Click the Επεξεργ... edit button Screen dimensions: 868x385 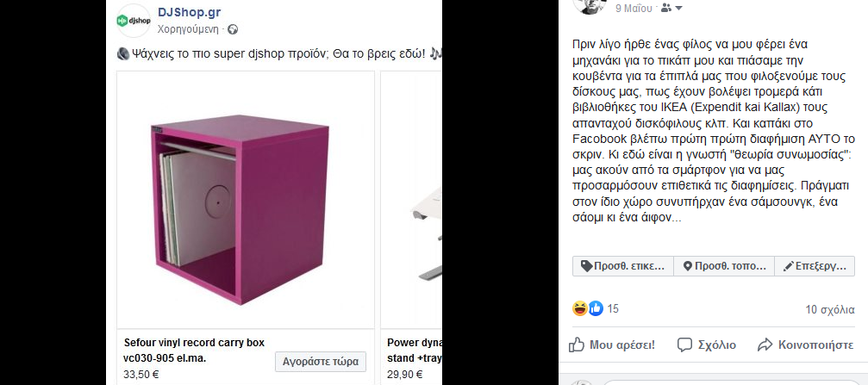tap(815, 266)
